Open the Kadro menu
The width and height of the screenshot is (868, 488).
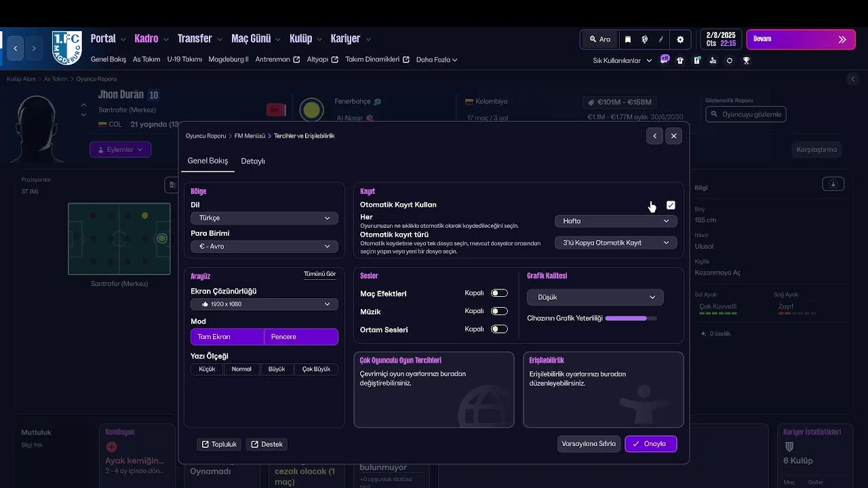[x=152, y=39]
